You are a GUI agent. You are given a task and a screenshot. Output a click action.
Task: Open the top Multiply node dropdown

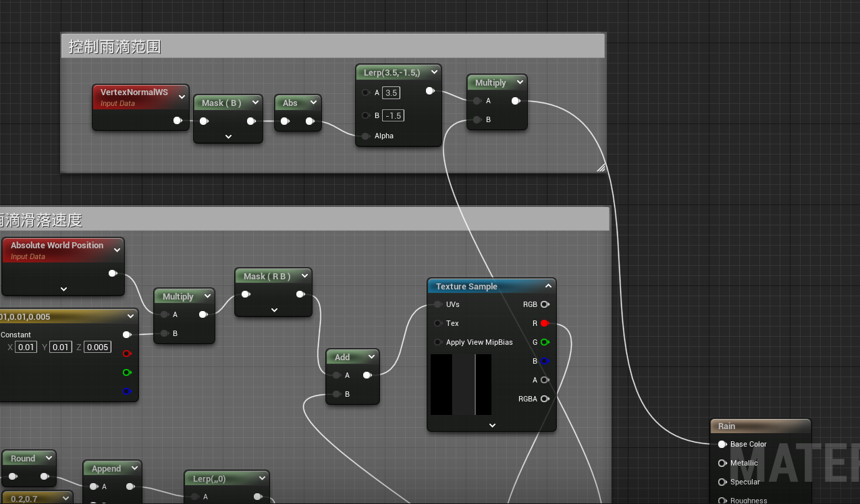(519, 82)
